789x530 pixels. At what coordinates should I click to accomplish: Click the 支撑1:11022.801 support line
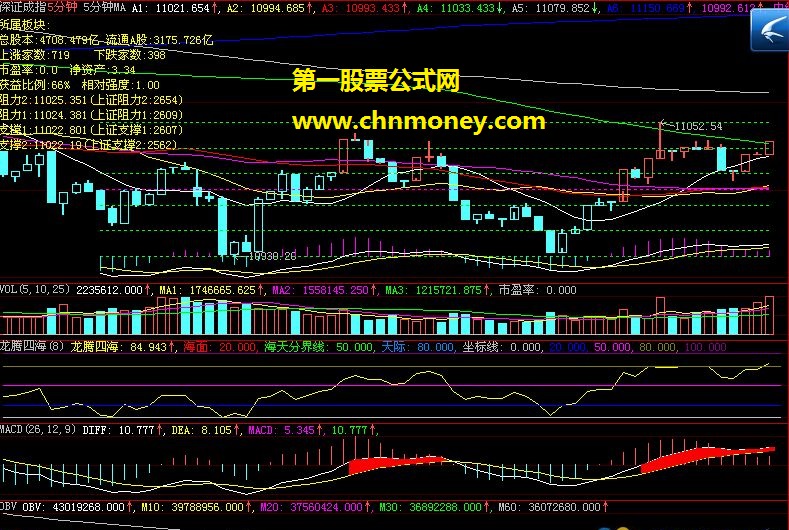click(92, 130)
